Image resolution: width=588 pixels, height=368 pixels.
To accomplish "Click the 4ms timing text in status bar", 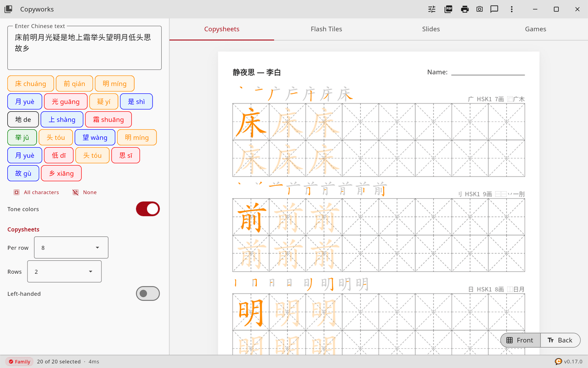I will (94, 362).
